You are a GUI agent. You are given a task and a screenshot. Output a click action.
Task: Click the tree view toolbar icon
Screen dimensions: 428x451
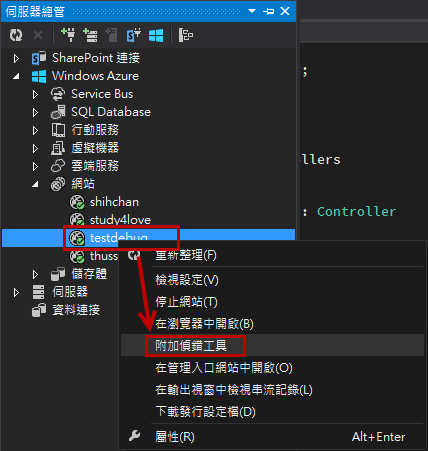point(186,35)
